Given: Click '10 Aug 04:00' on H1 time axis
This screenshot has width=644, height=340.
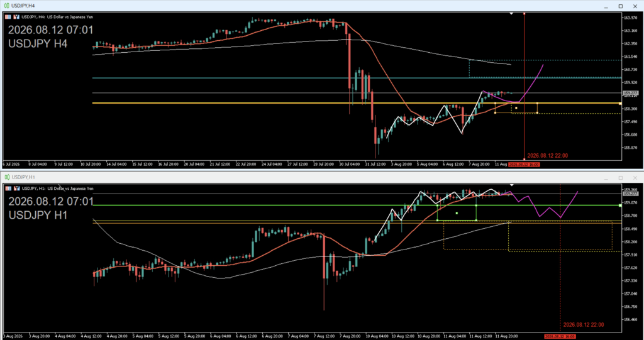Looking at the screenshot, I should tap(376, 336).
